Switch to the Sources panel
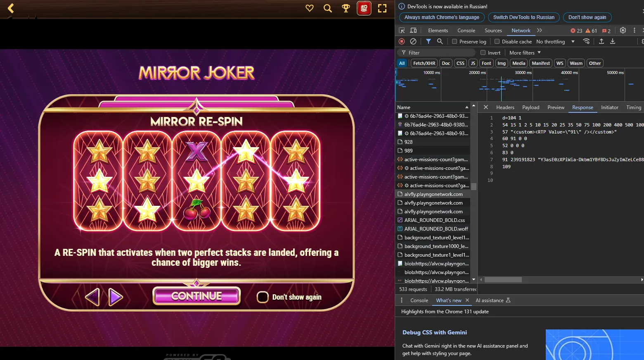Viewport: 644px width, 360px height. click(493, 31)
